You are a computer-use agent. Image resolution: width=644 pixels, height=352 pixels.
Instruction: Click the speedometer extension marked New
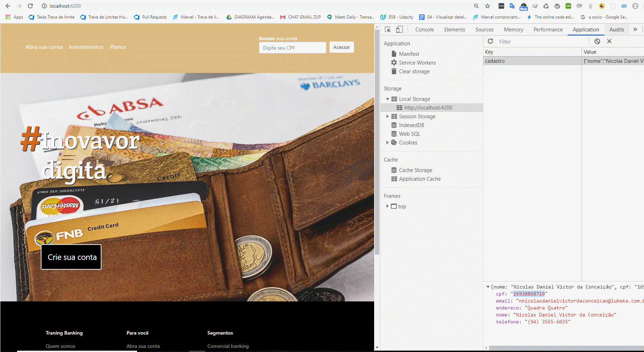524,7
